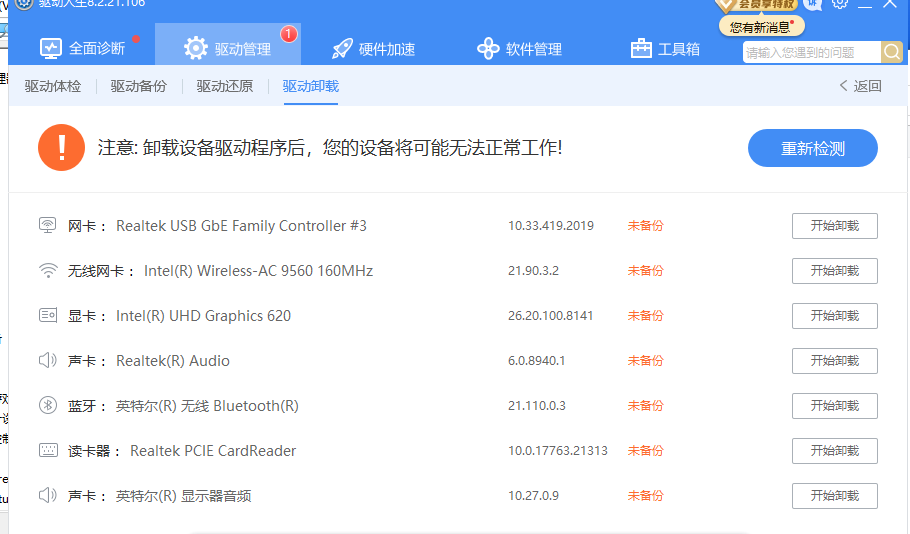Open the 您有新消息 notification bubble

click(x=761, y=27)
